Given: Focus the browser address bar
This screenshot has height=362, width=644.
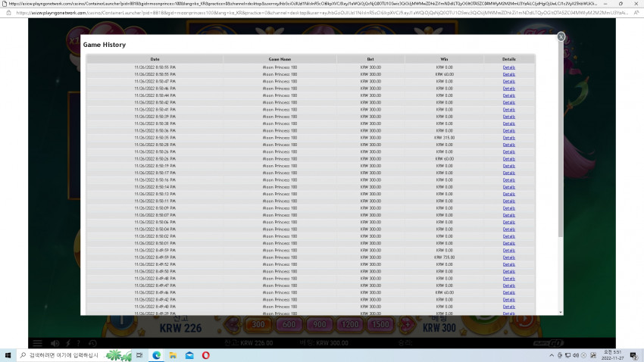Looking at the screenshot, I should [320, 13].
